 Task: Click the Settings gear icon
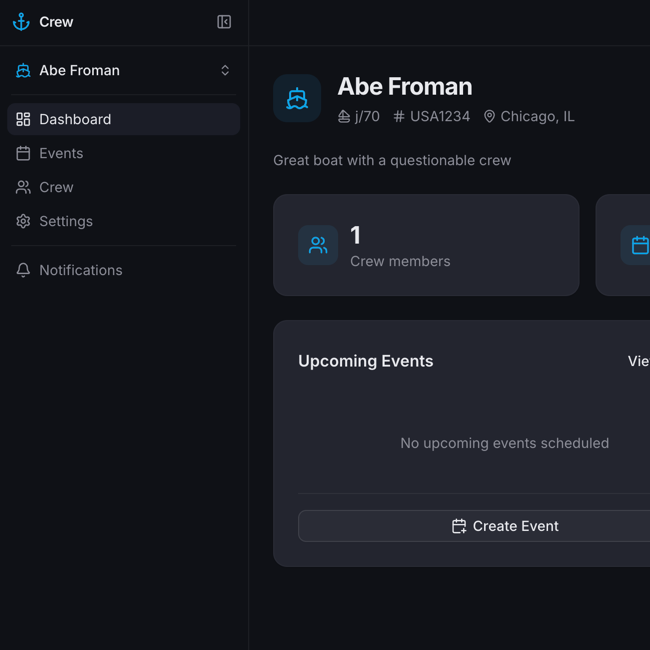click(x=23, y=221)
